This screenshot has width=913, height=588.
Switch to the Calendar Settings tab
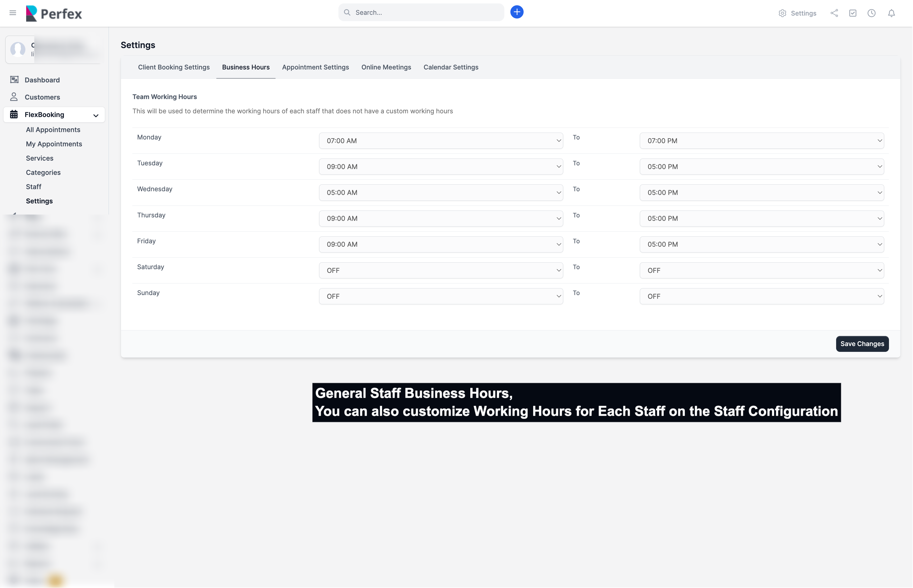click(x=451, y=67)
